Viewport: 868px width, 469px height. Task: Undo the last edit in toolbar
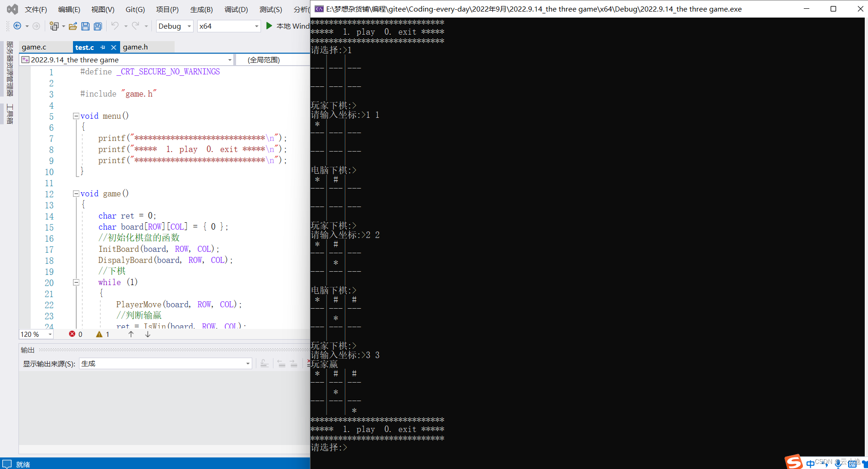click(x=115, y=26)
